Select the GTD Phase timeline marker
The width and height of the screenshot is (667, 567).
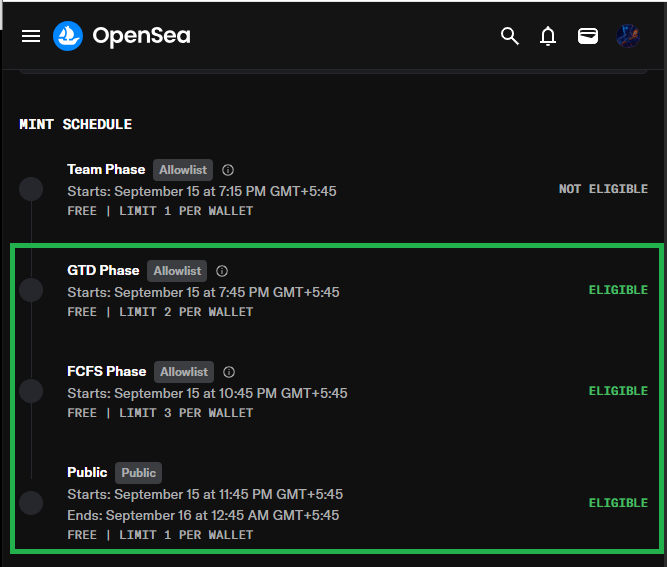tap(31, 290)
